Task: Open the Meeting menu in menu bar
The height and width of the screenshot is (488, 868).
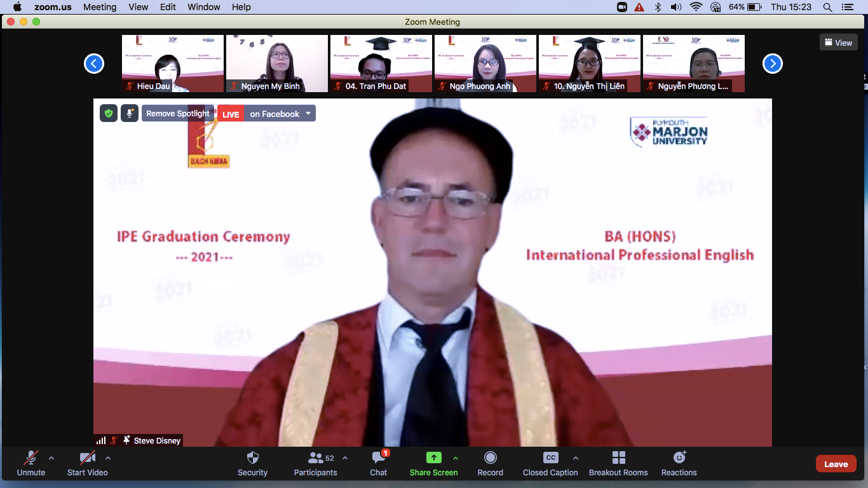Action: pyautogui.click(x=100, y=7)
